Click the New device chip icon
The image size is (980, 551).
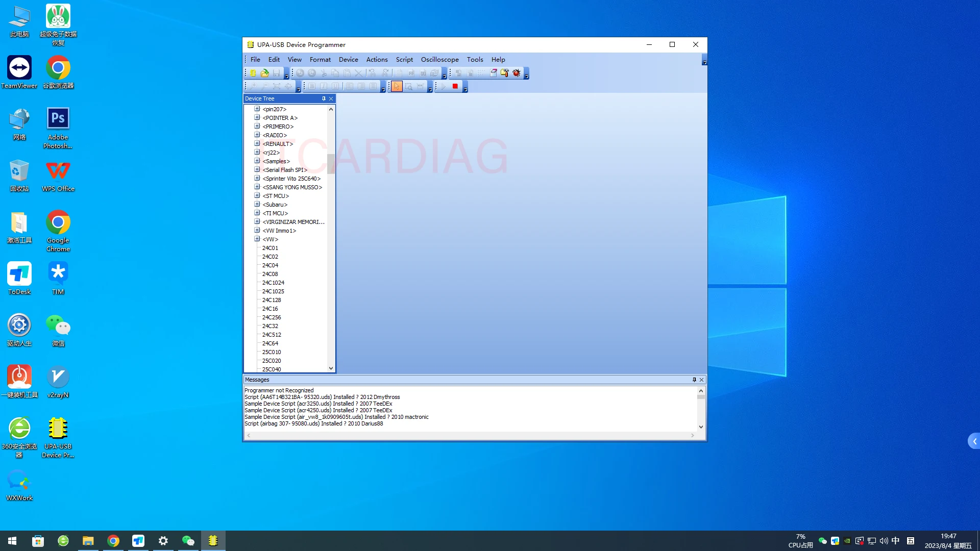(x=253, y=73)
